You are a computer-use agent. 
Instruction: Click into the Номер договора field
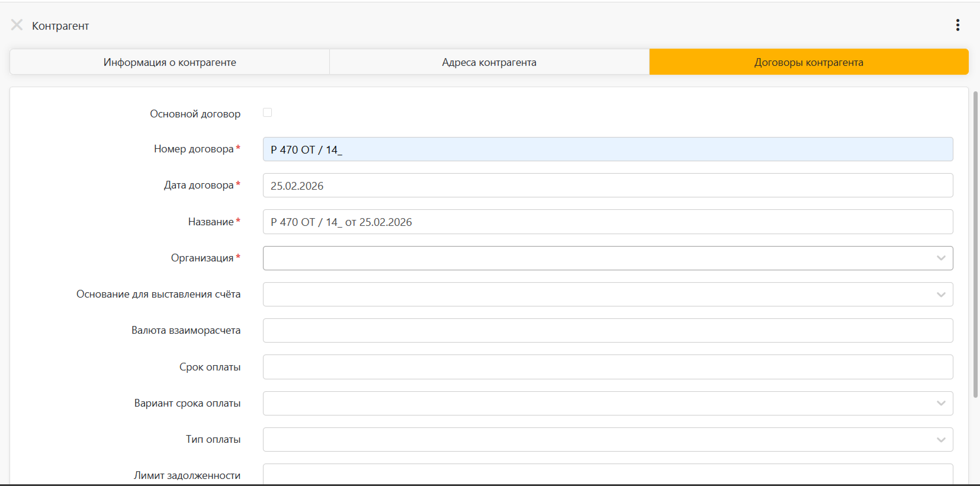[608, 149]
